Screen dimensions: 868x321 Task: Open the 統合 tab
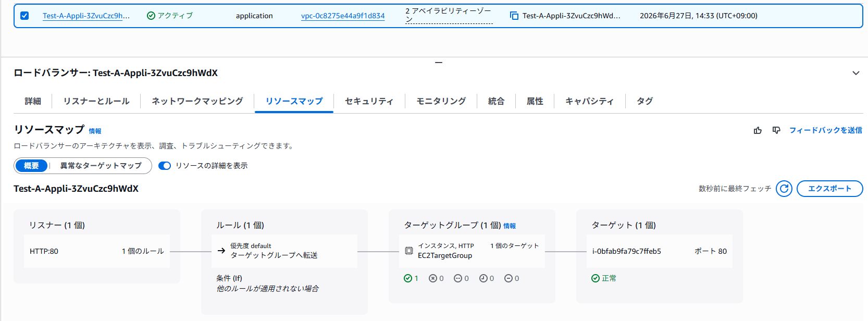(x=496, y=101)
